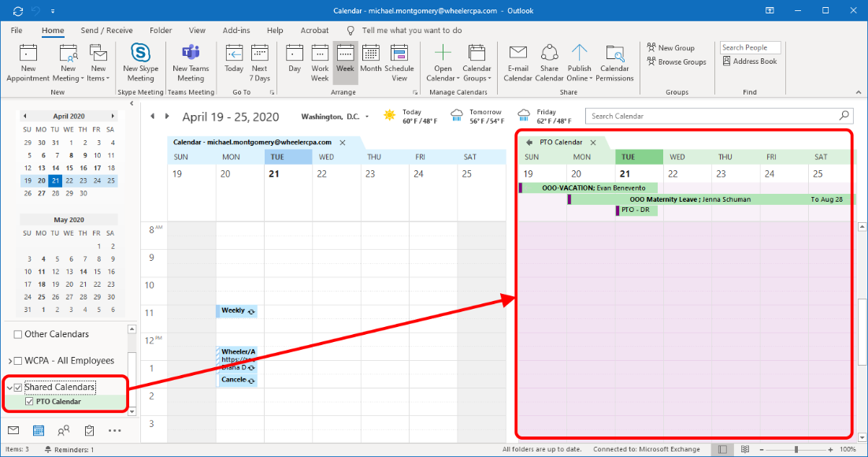This screenshot has height=457, width=868.
Task: Switch to Folder tab
Action: (x=161, y=31)
